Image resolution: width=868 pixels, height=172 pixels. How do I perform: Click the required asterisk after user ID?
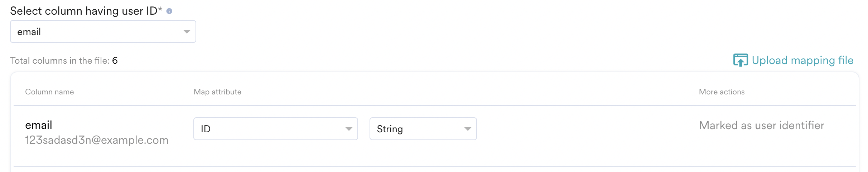160,10
